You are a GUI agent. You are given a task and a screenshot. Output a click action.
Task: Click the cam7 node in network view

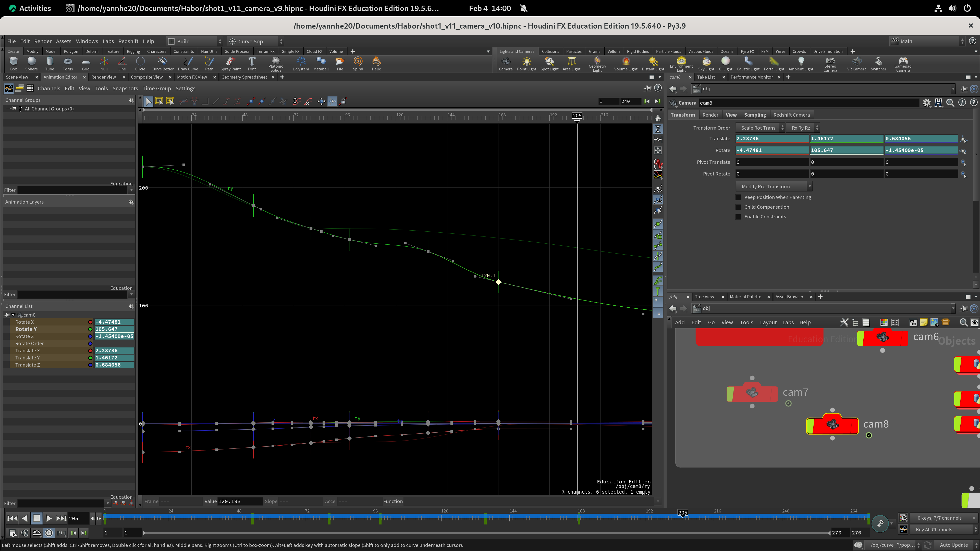752,393
